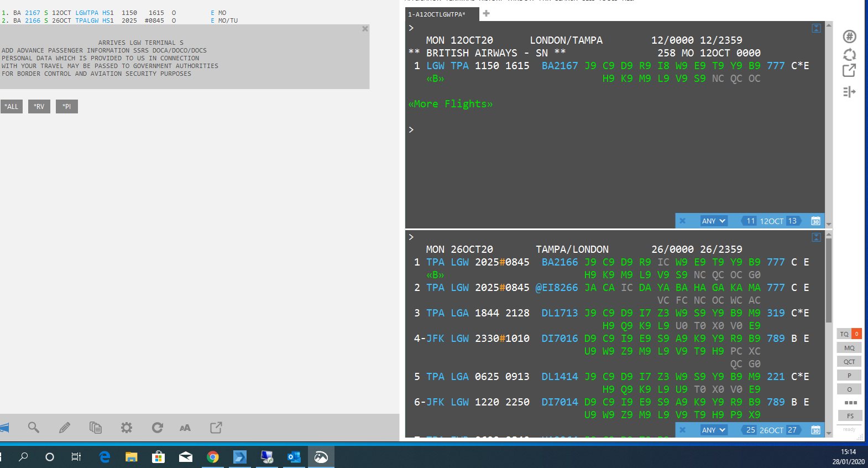Click flight number BA2167 in London/Tampa availability
The width and height of the screenshot is (868, 468).
560,66
